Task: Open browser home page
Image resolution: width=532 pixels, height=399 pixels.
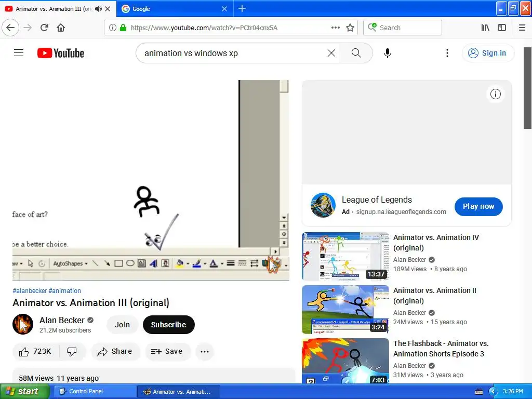Action: point(61,28)
